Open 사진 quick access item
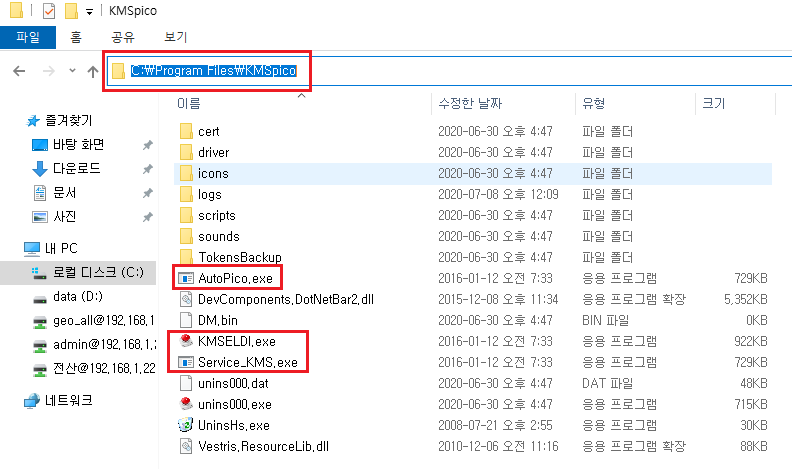The height and width of the screenshot is (469, 792). 65,217
